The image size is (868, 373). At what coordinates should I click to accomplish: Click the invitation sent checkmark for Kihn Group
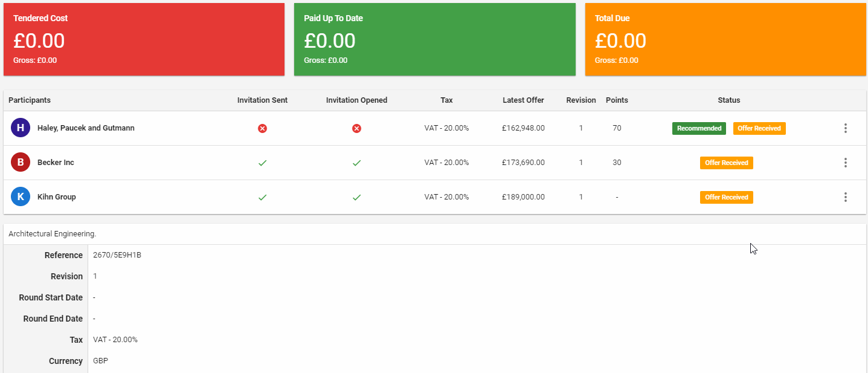click(x=262, y=197)
